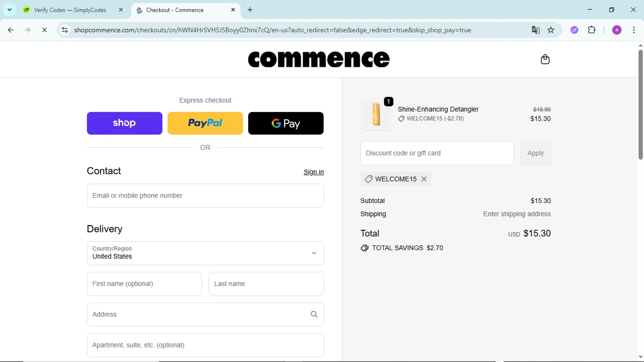Open the browser Extensions puzzle icon
This screenshot has width=644, height=362.
[x=592, y=30]
